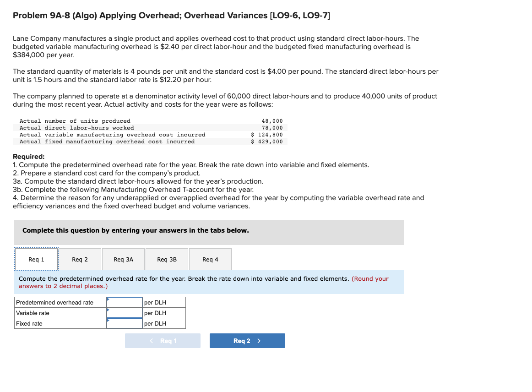The width and height of the screenshot is (532, 392).
Task: Open the Req 4 tab
Action: click(210, 259)
